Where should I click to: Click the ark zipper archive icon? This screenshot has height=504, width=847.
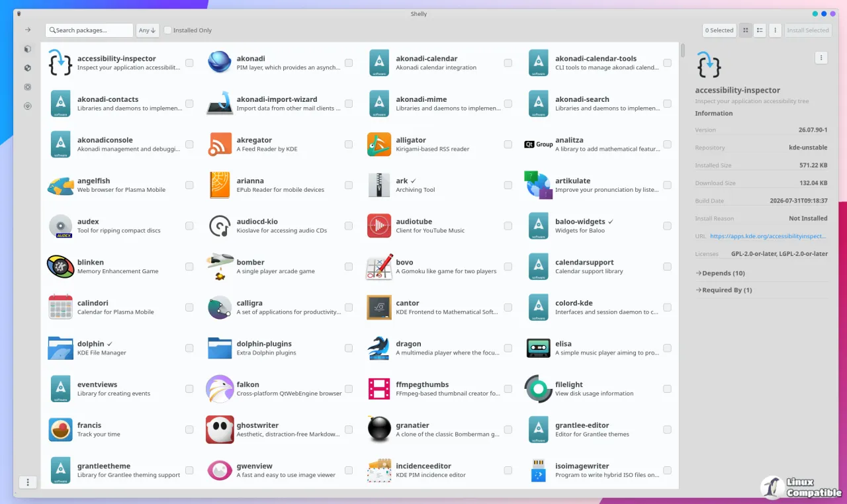click(379, 185)
